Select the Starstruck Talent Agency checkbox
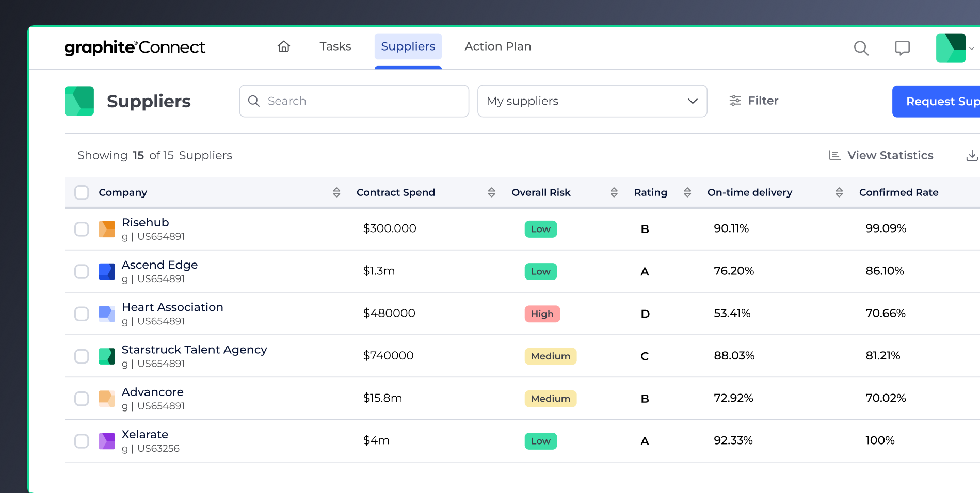Viewport: 980px width, 493px height. [82, 356]
